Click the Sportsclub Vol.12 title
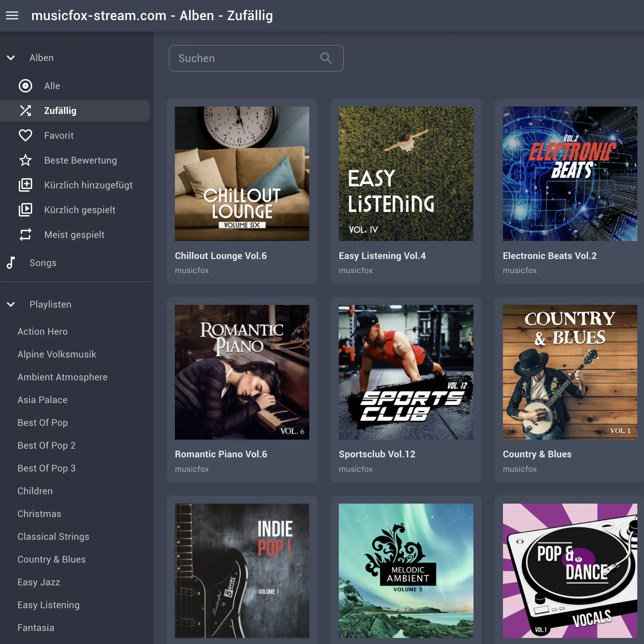This screenshot has height=644, width=644. coord(377,454)
